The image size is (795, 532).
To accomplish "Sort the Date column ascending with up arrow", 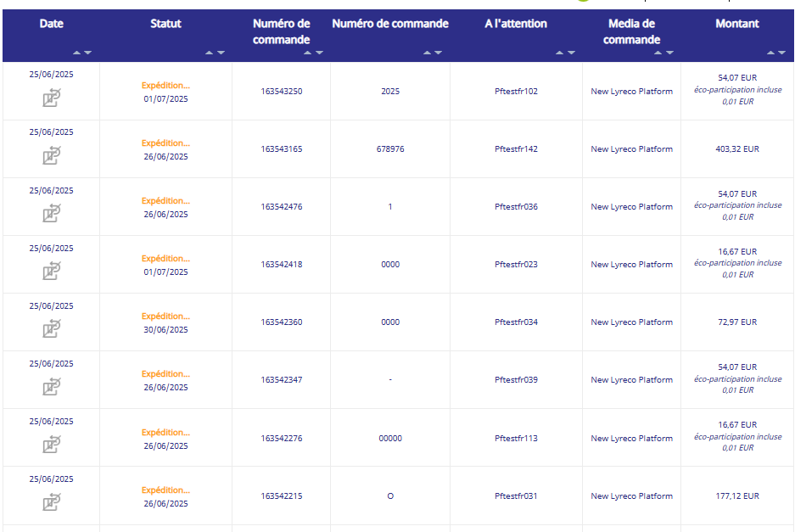I will [76, 53].
